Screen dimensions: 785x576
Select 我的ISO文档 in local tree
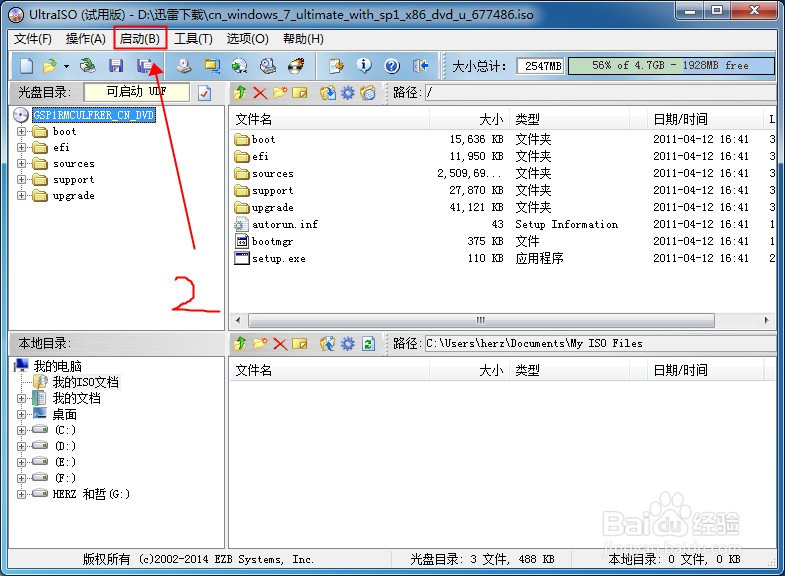[x=86, y=382]
